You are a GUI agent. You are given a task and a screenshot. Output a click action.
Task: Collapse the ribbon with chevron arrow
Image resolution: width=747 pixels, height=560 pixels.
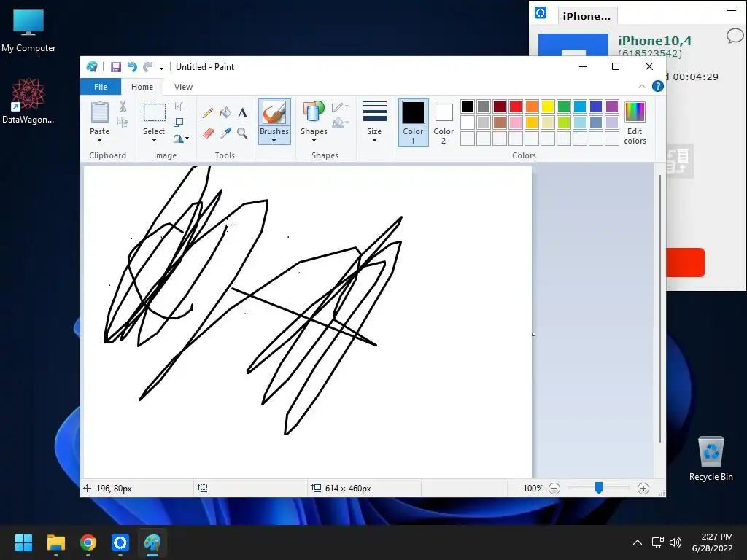[x=642, y=86]
